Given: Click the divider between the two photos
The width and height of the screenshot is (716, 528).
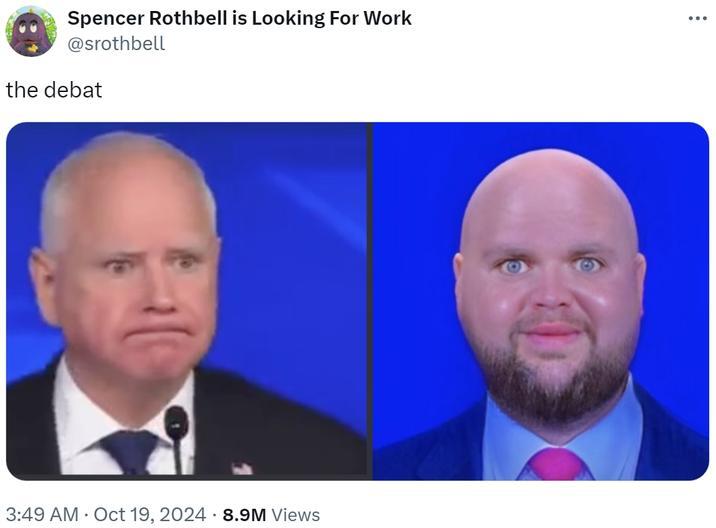Looking at the screenshot, I should pyautogui.click(x=370, y=301).
